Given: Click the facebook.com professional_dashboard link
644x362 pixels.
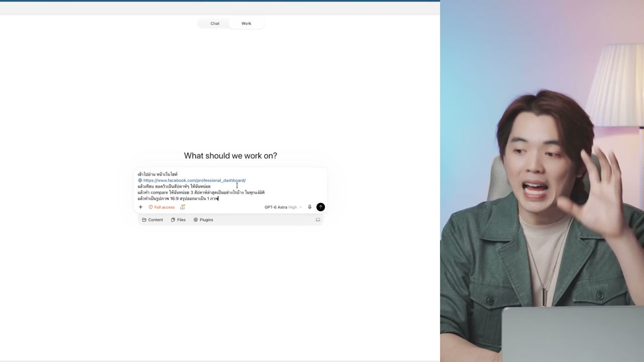Looking at the screenshot, I should pyautogui.click(x=194, y=180).
